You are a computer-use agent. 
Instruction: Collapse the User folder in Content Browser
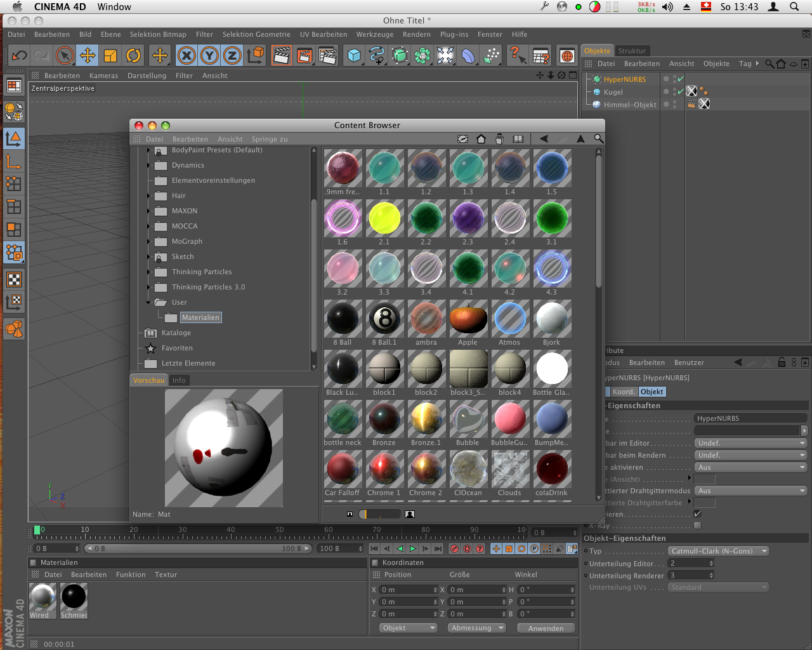pos(149,302)
